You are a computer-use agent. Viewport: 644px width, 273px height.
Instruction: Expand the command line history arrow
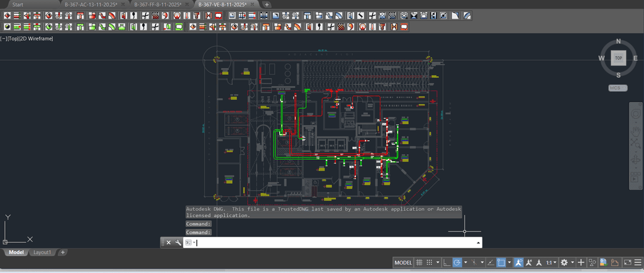point(479,243)
